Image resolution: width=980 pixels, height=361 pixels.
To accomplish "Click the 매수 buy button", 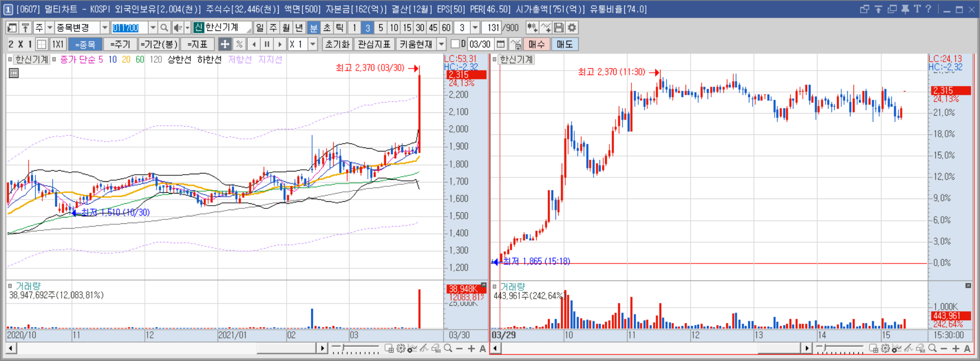I will click(x=536, y=44).
